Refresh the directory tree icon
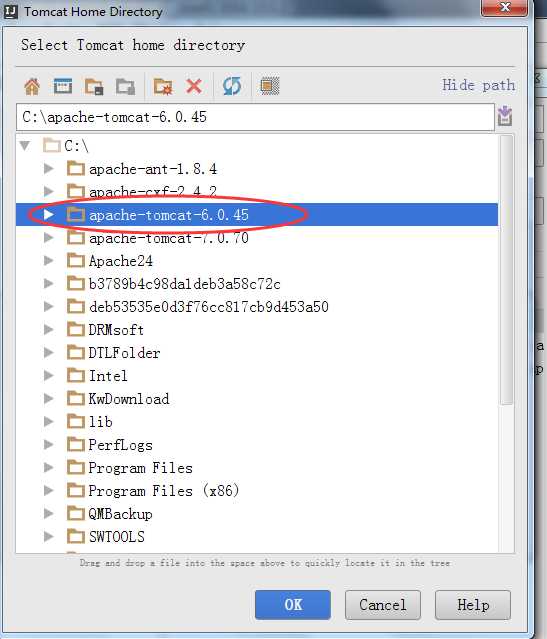Image resolution: width=547 pixels, height=639 pixels. 232,86
